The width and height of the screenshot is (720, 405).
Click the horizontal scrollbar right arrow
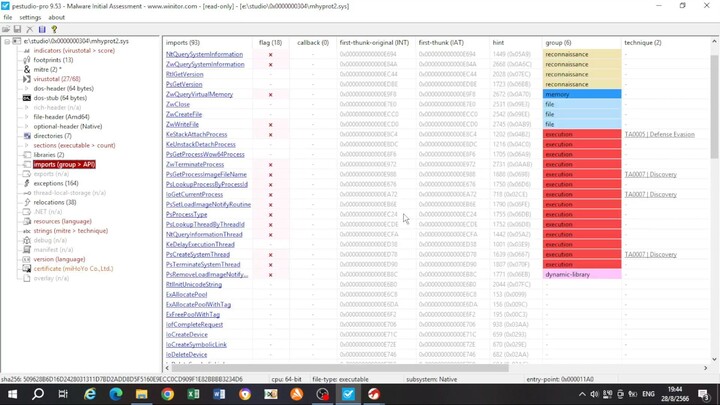point(705,368)
